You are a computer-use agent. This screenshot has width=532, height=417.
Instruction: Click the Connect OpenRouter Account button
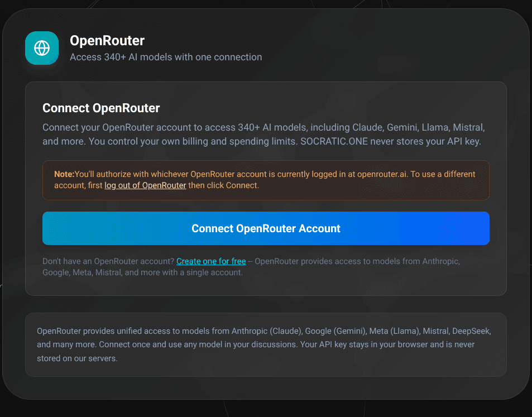point(266,228)
